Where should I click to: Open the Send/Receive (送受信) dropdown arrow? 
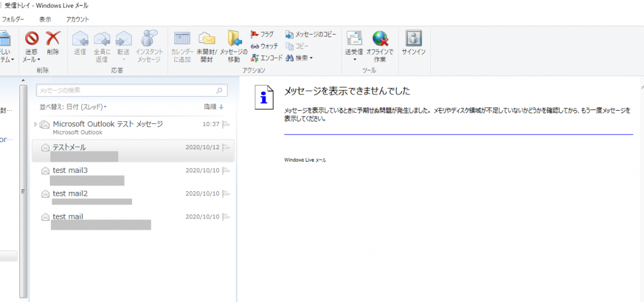pos(354,60)
